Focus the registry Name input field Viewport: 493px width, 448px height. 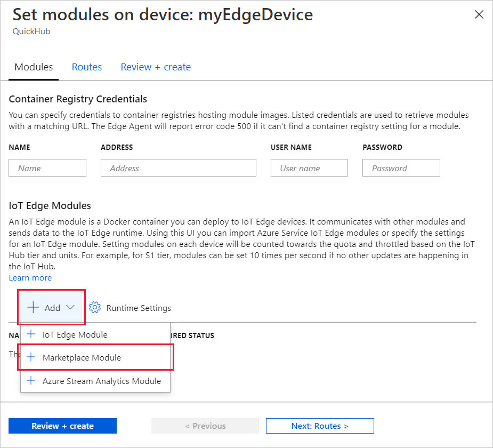coord(47,168)
